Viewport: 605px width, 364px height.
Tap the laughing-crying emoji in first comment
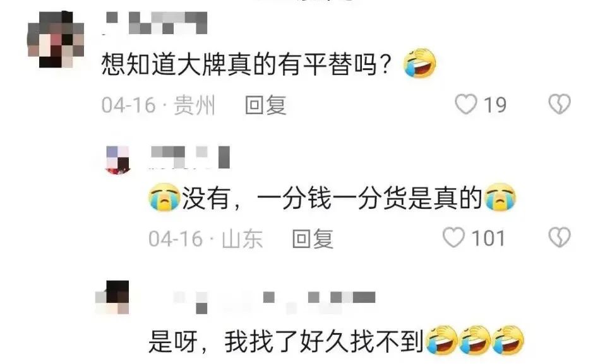[420, 63]
